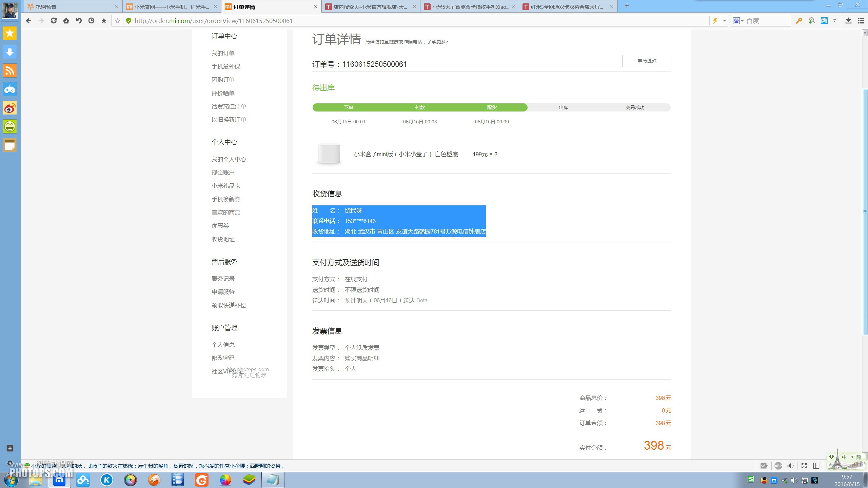
Task: Toggle split screen view icon
Action: click(816, 466)
